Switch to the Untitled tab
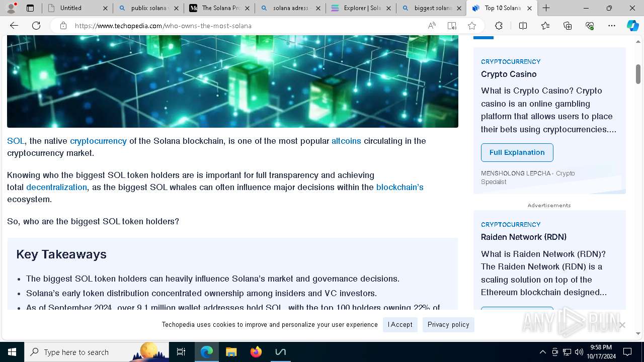 click(77, 8)
